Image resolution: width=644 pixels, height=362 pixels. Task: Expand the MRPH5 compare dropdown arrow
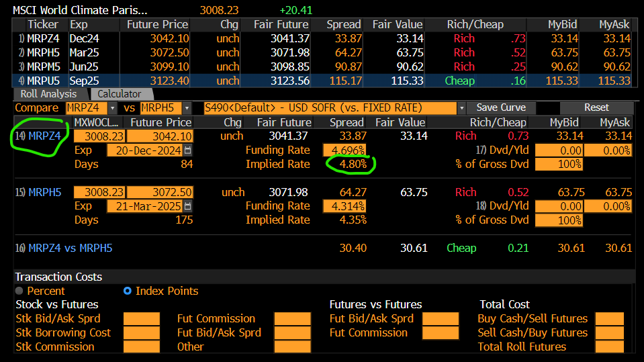click(x=187, y=108)
